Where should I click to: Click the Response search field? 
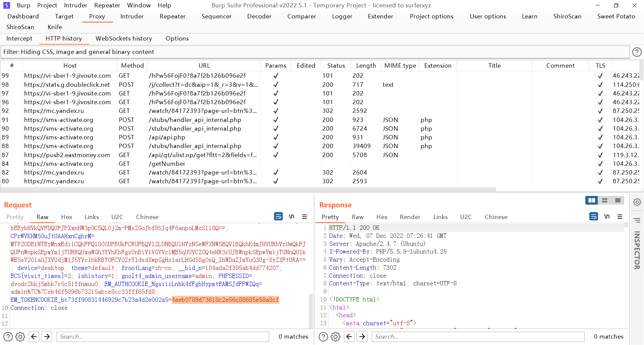tap(478, 337)
